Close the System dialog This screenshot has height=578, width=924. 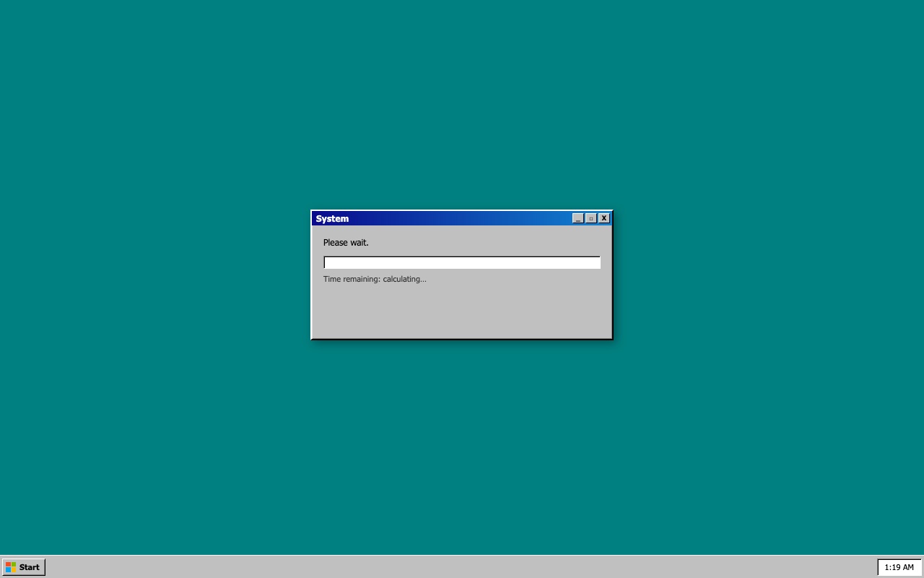pyautogui.click(x=604, y=218)
